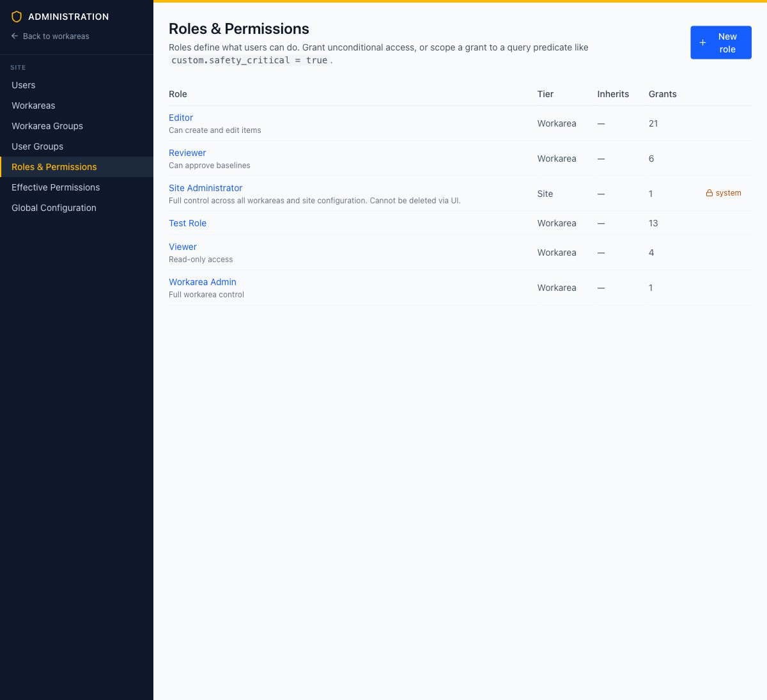Open the Workareas admin page
The image size is (767, 700).
[x=77, y=105]
